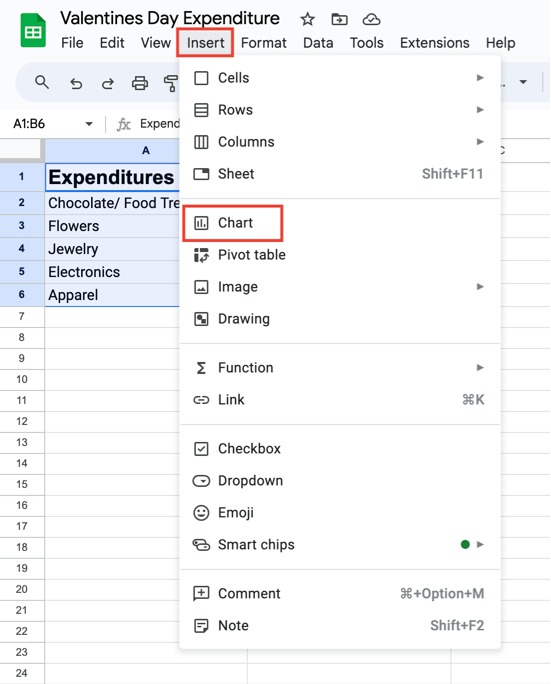
Task: Open the View menu
Action: click(x=155, y=43)
